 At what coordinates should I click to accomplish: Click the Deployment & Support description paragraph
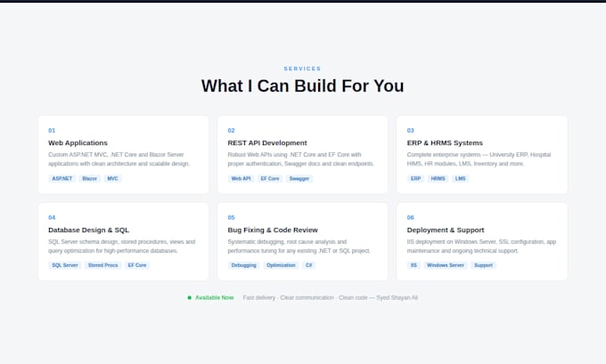coord(481,247)
